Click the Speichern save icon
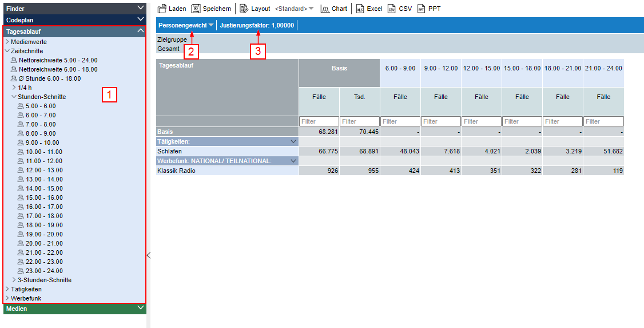The image size is (644, 328). [x=196, y=9]
